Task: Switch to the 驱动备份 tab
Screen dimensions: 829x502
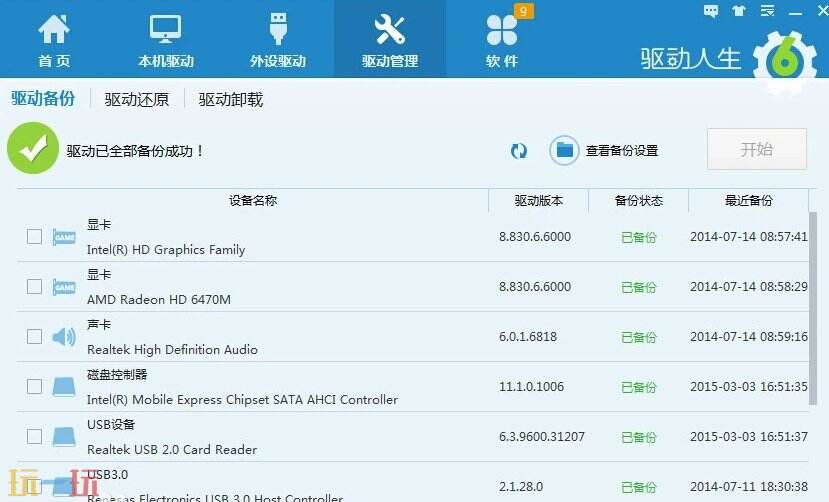Action: (x=43, y=99)
